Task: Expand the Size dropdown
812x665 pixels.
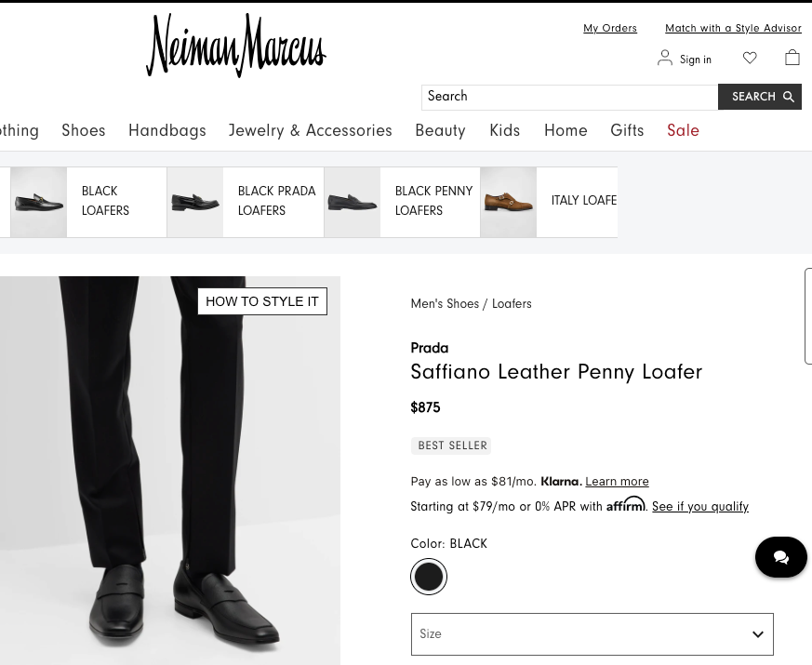Action: (x=592, y=634)
